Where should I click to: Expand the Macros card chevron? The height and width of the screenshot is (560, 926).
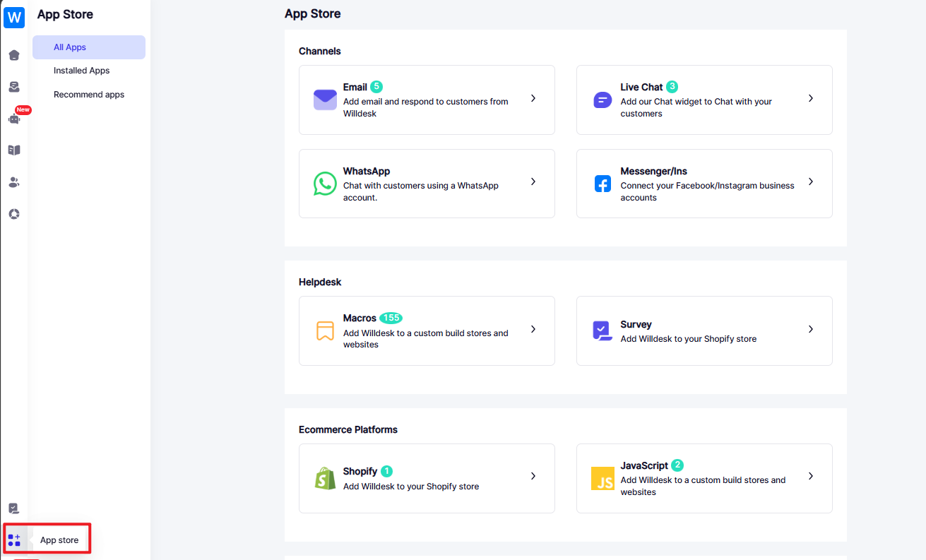click(x=533, y=329)
